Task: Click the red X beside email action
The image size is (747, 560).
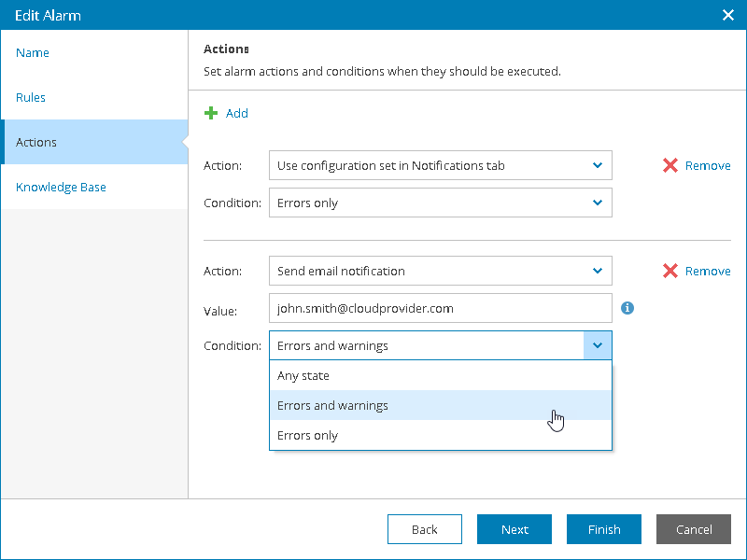Action: 669,271
